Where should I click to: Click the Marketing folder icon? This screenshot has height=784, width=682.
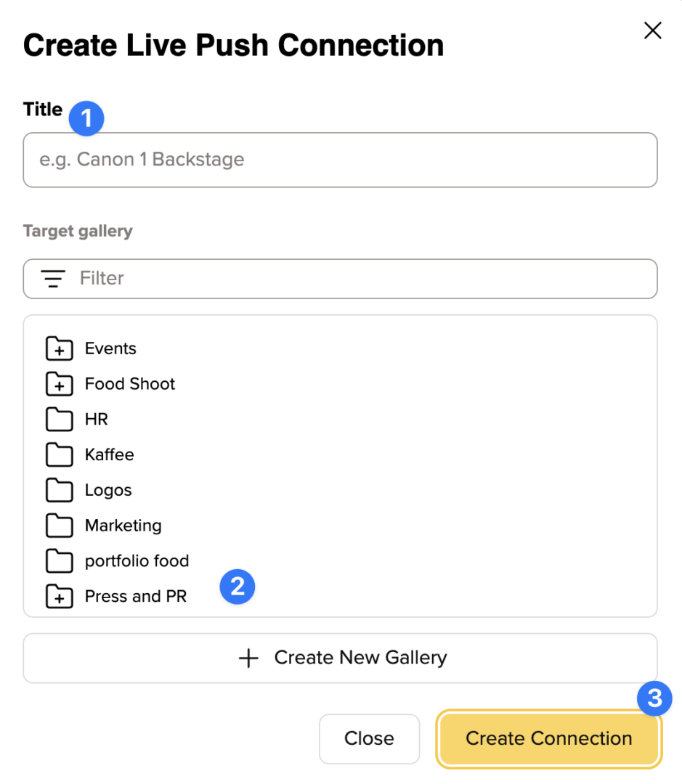point(59,526)
